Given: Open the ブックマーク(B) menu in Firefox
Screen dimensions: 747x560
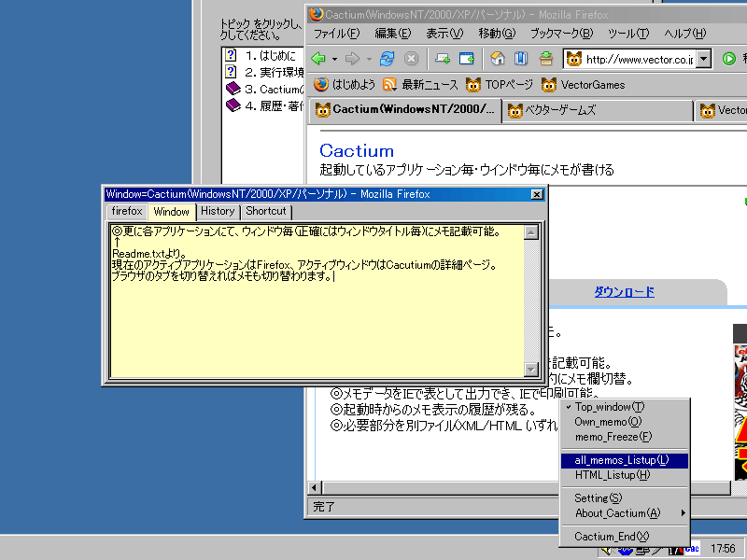Looking at the screenshot, I should point(562,34).
